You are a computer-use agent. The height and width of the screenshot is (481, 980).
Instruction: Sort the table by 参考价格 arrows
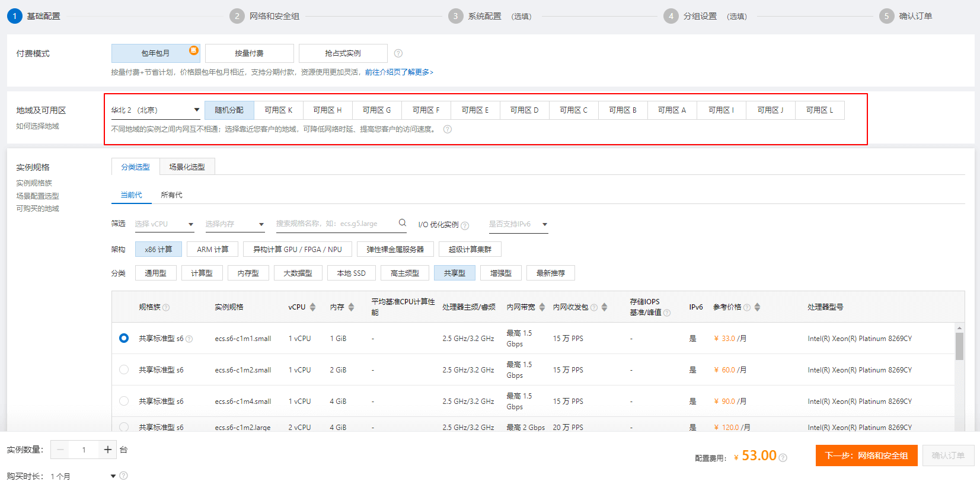(757, 307)
